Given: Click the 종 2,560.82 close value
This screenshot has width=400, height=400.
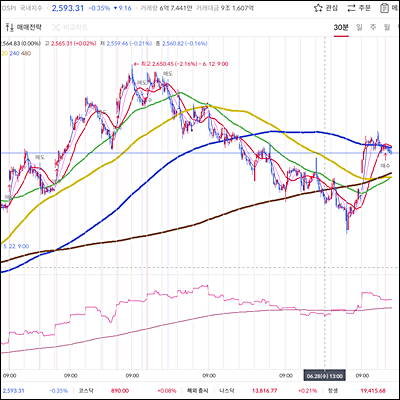Looking at the screenshot, I should coord(181,44).
